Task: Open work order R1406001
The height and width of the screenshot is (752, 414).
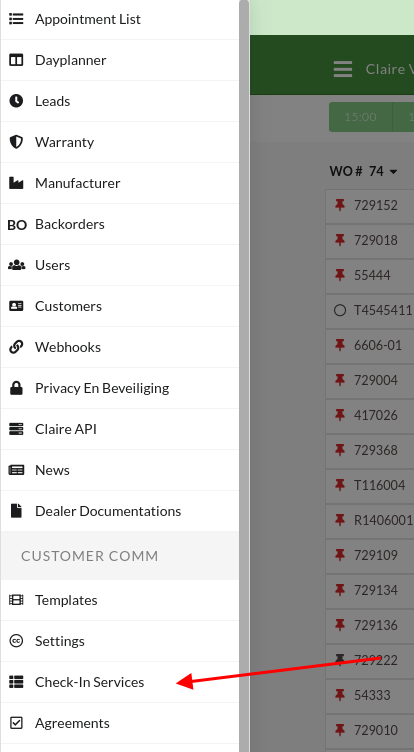Action: [383, 520]
